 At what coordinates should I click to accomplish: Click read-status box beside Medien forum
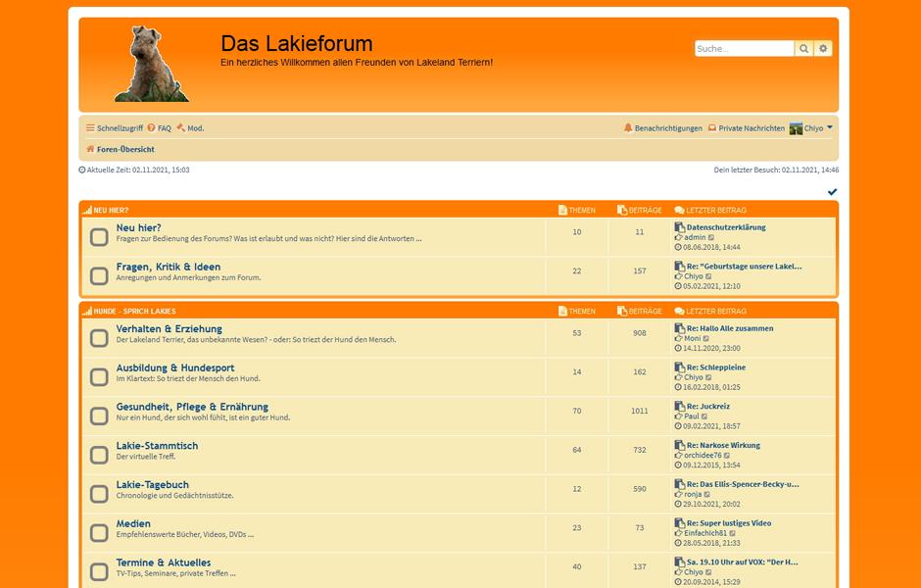pyautogui.click(x=99, y=533)
